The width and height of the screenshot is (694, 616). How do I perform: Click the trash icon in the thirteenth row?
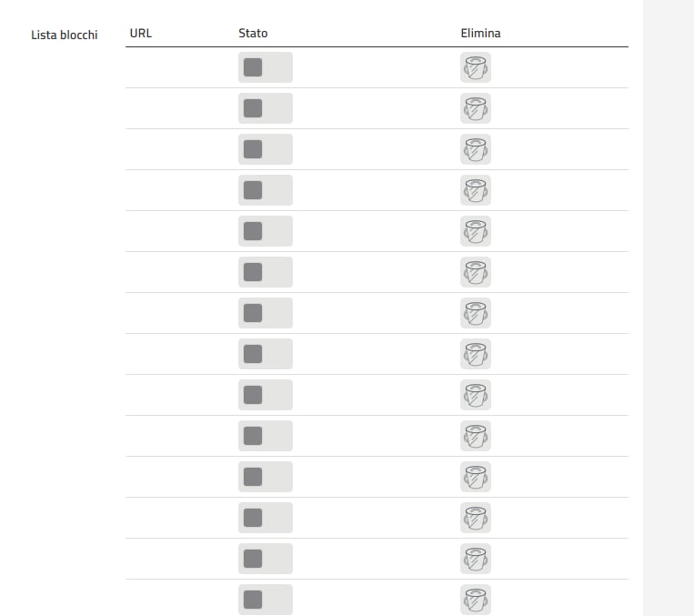(x=476, y=559)
